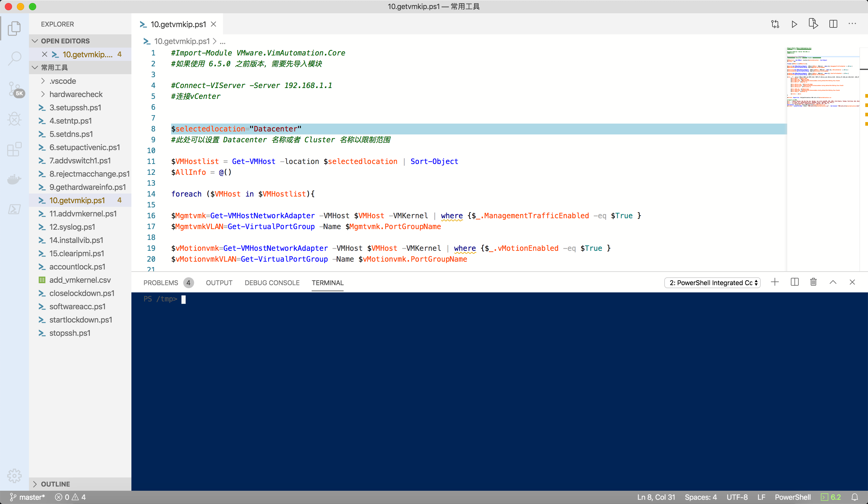Select the TERMINAL tab
This screenshot has width=868, height=504.
[x=328, y=283]
